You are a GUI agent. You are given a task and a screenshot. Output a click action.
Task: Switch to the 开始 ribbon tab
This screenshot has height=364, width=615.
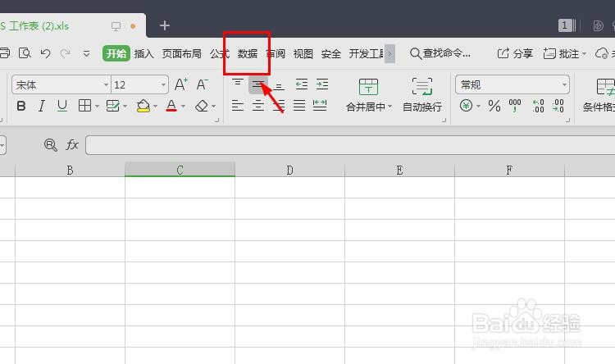(x=116, y=53)
